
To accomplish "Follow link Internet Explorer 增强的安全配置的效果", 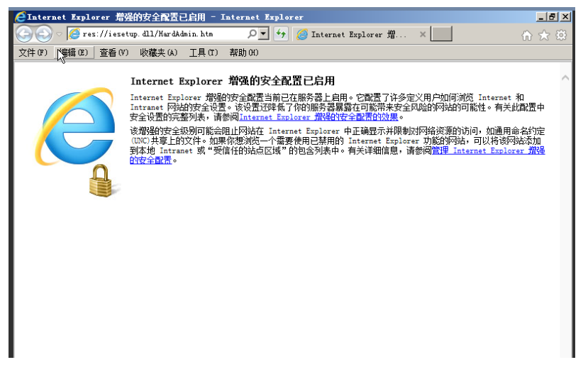I will [318, 117].
